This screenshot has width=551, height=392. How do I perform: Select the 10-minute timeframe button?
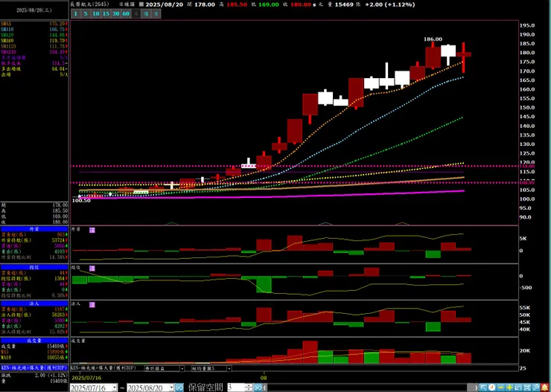pos(95,14)
